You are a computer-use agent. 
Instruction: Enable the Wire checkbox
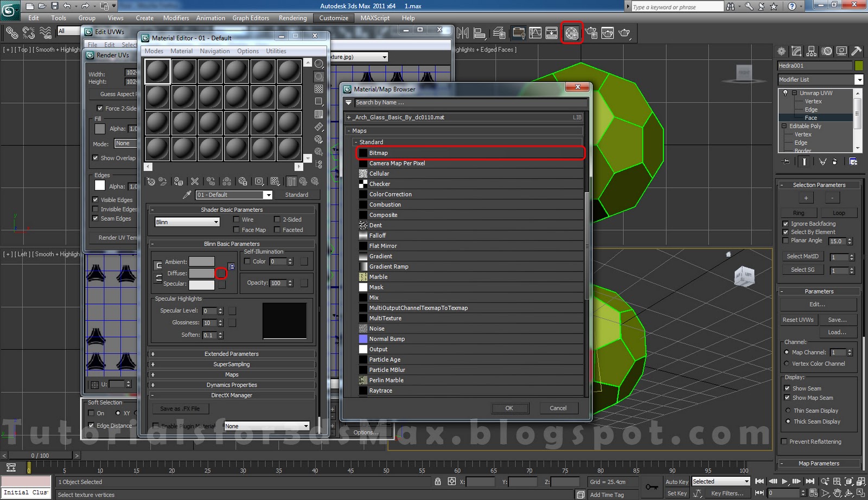click(x=236, y=220)
